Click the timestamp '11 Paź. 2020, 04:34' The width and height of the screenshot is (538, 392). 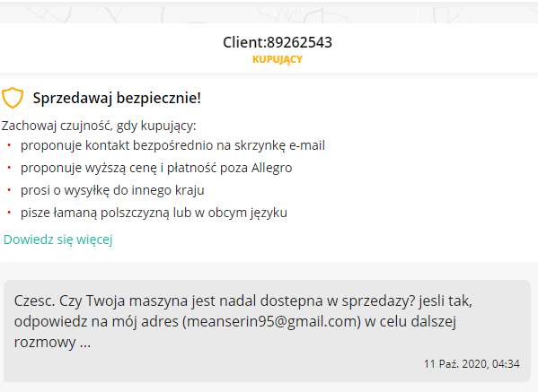pyautogui.click(x=472, y=363)
